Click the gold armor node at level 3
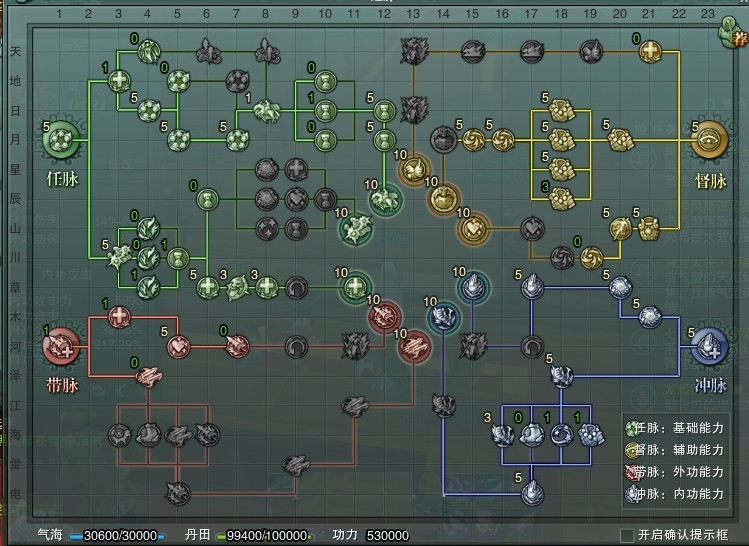Screen dimensions: 749x546 560,197
